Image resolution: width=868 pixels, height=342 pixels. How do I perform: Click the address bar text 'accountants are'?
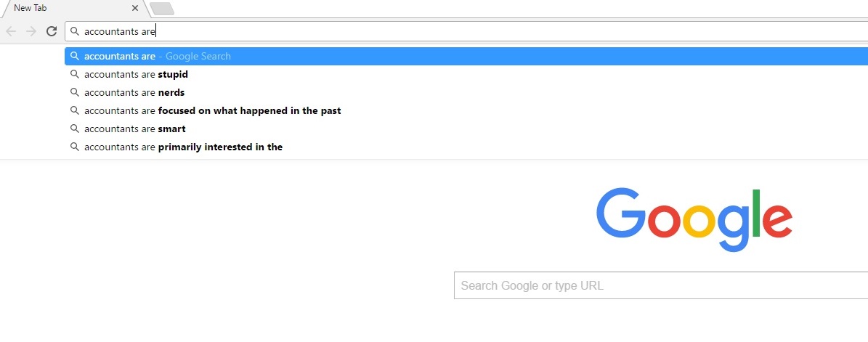pyautogui.click(x=120, y=31)
